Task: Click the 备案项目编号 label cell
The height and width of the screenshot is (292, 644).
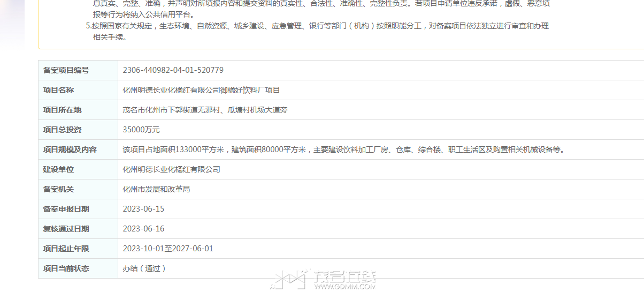Action: [78, 70]
